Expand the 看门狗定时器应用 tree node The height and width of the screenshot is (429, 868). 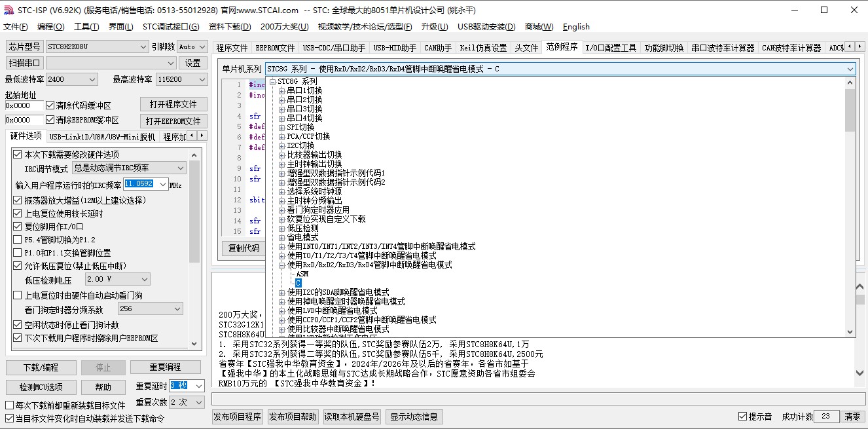pos(281,210)
